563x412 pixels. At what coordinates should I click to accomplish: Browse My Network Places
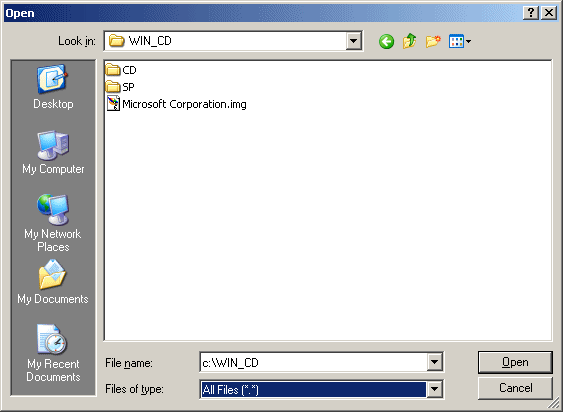click(x=53, y=223)
